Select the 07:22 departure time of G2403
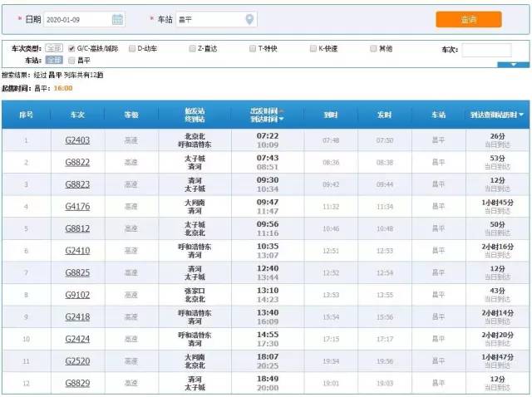Screen dimensions: 532x397 coord(268,136)
